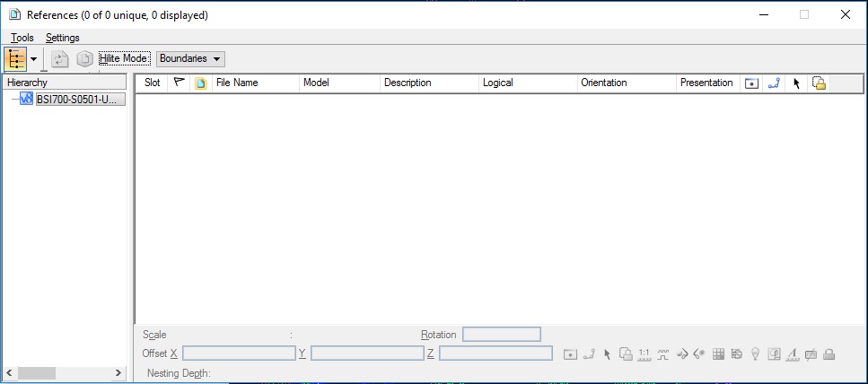Click the Hierarchy panel header
This screenshot has height=384, width=868.
pos(66,83)
